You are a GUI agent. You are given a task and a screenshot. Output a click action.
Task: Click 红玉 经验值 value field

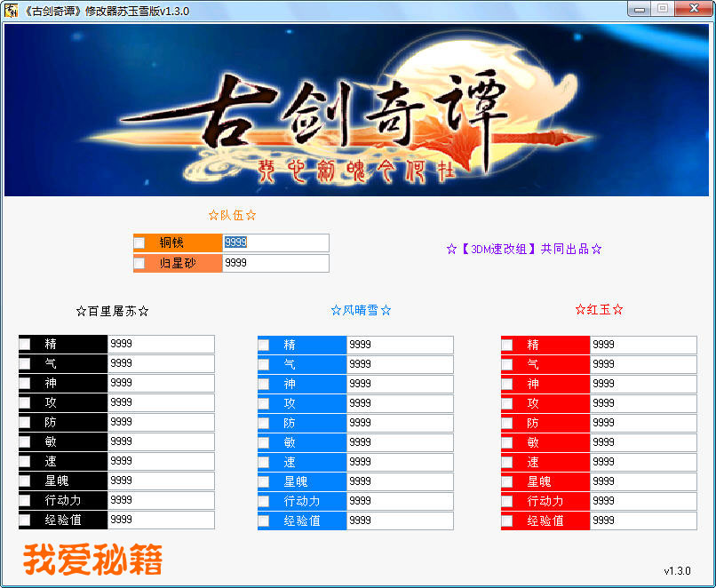click(x=643, y=520)
